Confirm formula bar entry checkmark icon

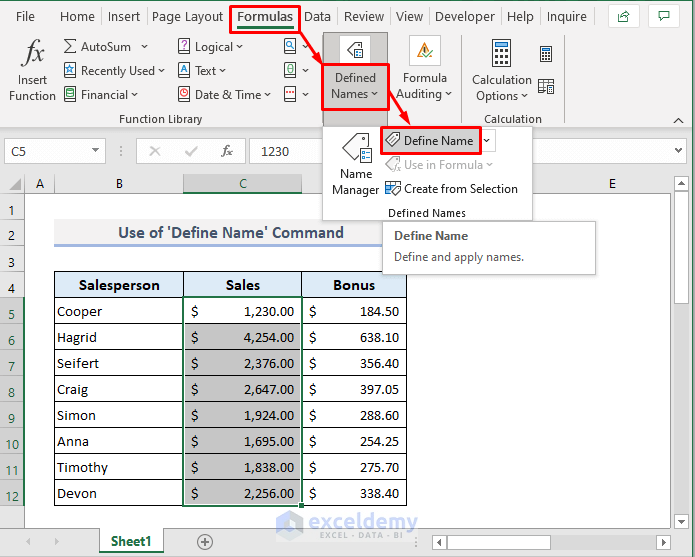[x=191, y=152]
